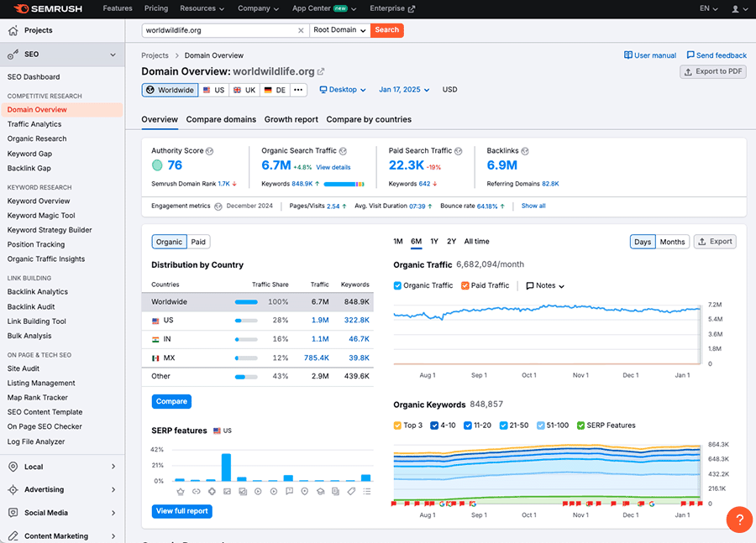756x543 pixels.
Task: Click the local pin SERP feature icon
Action: click(x=305, y=492)
